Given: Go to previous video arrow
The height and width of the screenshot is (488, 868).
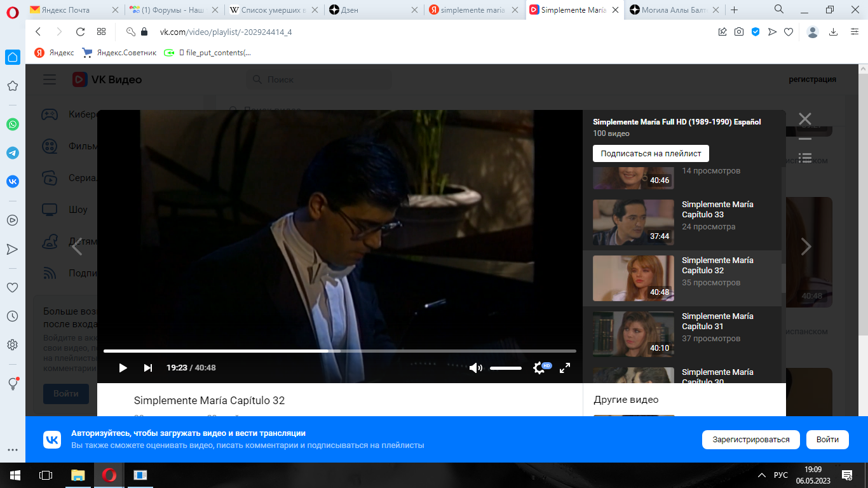Looking at the screenshot, I should (x=77, y=247).
